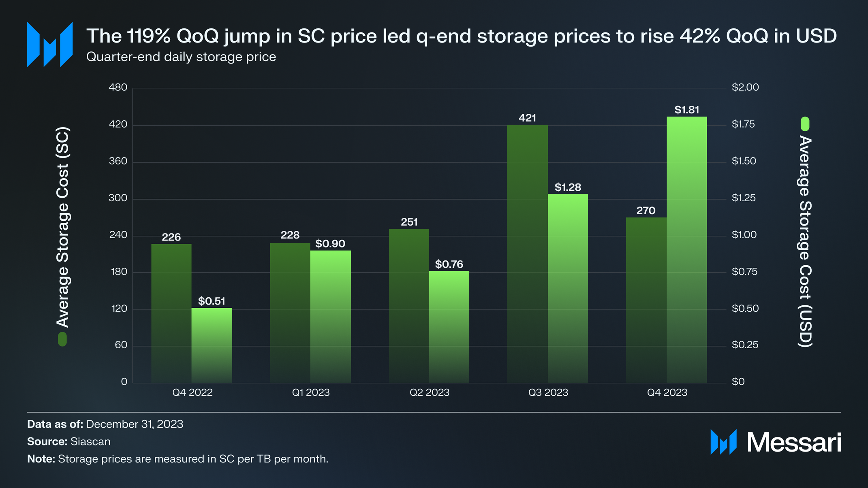Click the Q3 2023 USD bar labeled $1.28
Viewport: 868px width, 488px height.
click(x=568, y=288)
